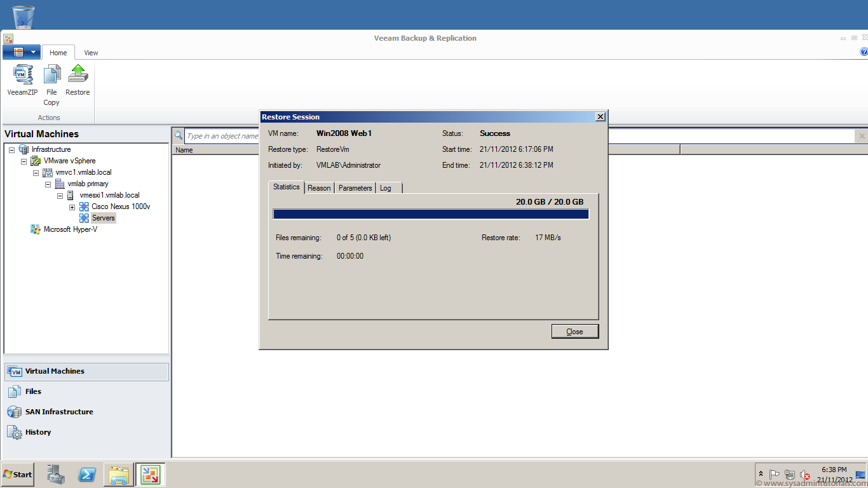Click the 'Win2008 Web1' VM name text
Screen dimensions: 868x488
pos(344,133)
